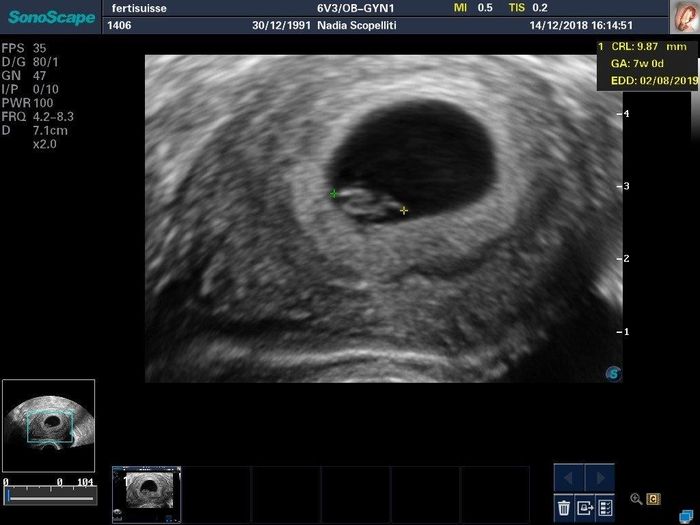Click the yellow caliper cross marker
Viewport: 700px width, 525px height.
tap(404, 210)
